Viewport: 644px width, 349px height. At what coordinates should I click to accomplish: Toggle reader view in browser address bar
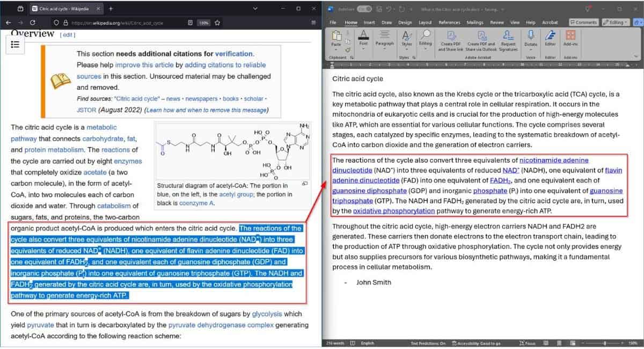pyautogui.click(x=191, y=23)
